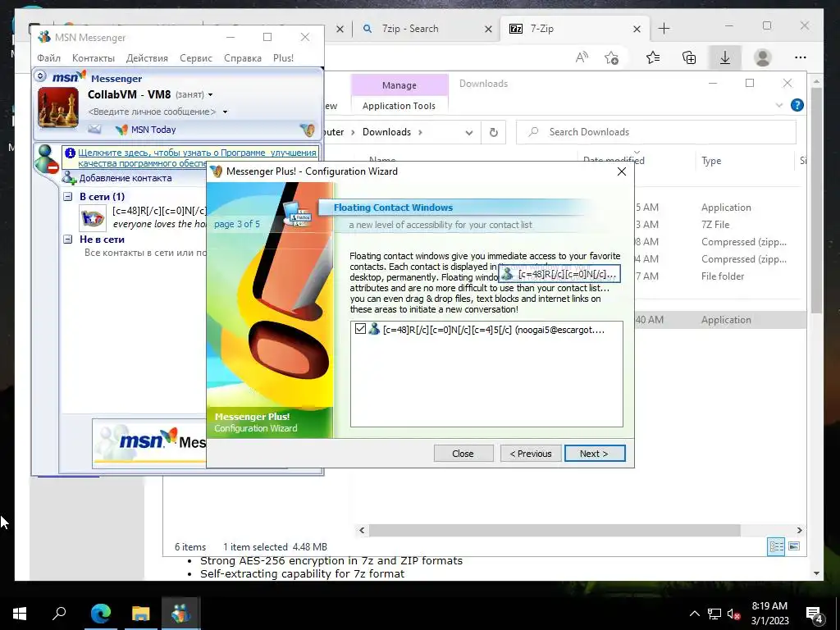Viewport: 840px width, 630px height.
Task: Open Edge Downloads icon
Action: (x=725, y=57)
